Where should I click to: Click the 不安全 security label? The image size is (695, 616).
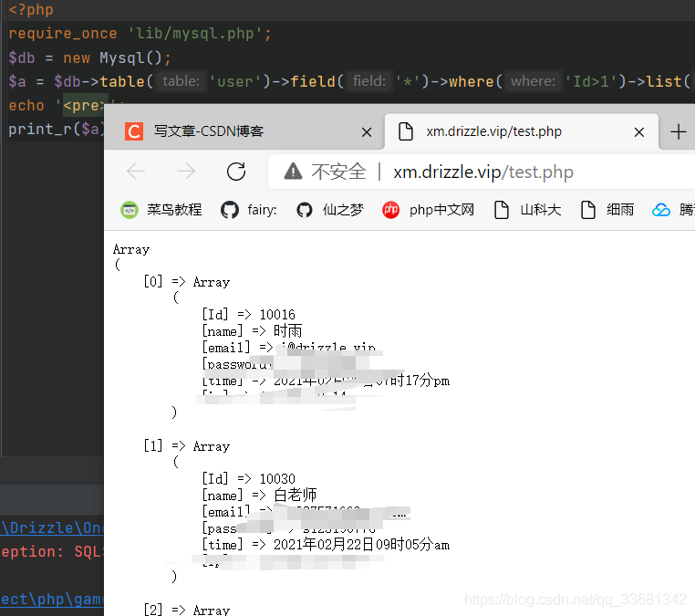tap(339, 172)
